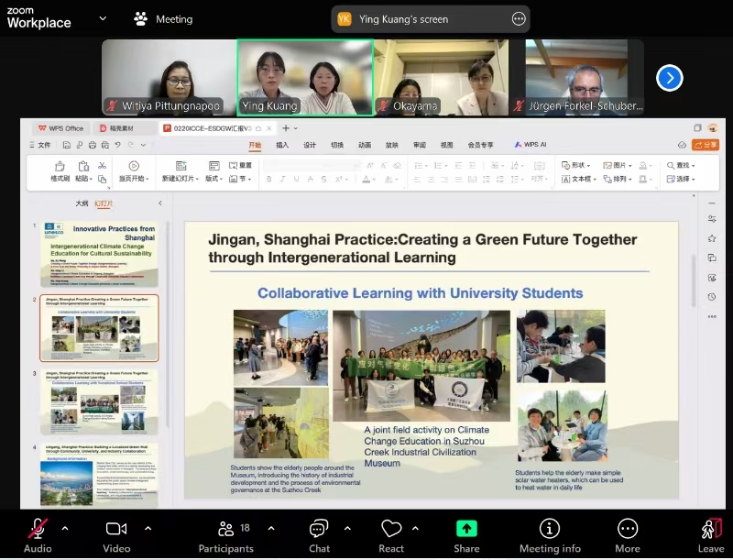Open screen share options ellipsis menu

519,18
